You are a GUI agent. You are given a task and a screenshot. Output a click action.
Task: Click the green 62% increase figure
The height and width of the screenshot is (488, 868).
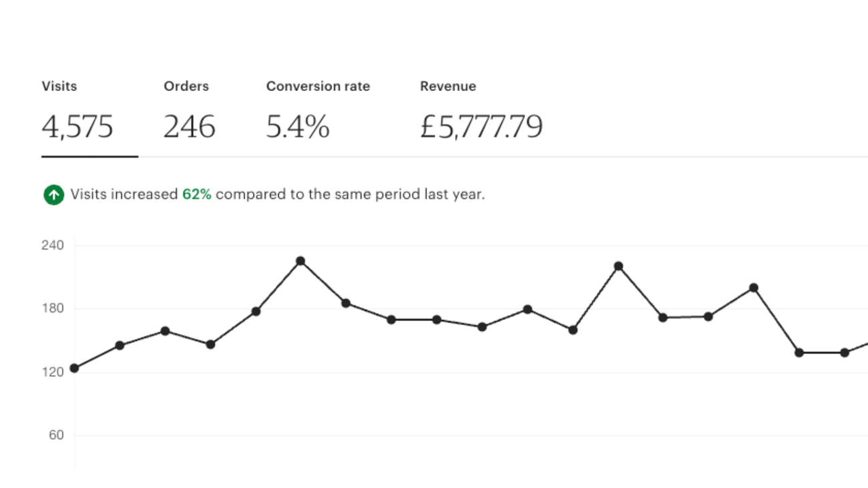coord(197,195)
